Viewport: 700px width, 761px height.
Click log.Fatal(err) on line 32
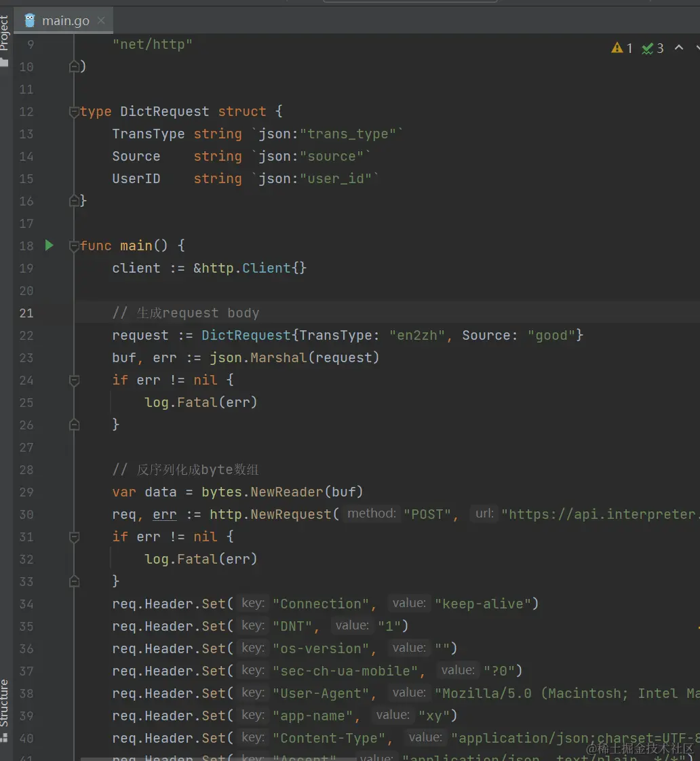(201, 559)
